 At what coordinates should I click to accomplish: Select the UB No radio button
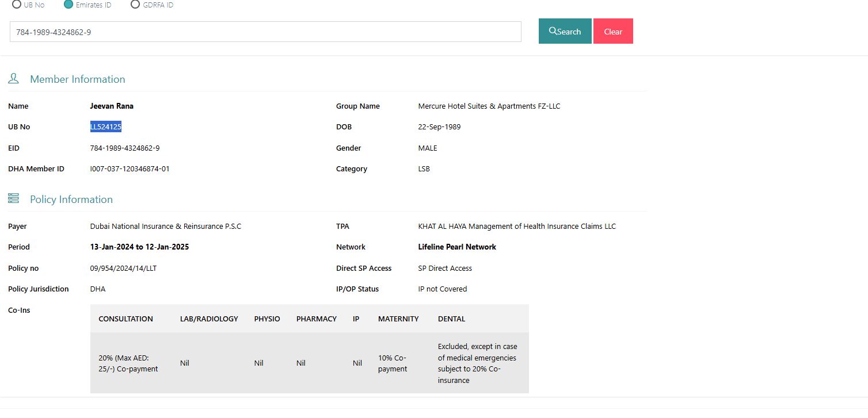17,5
